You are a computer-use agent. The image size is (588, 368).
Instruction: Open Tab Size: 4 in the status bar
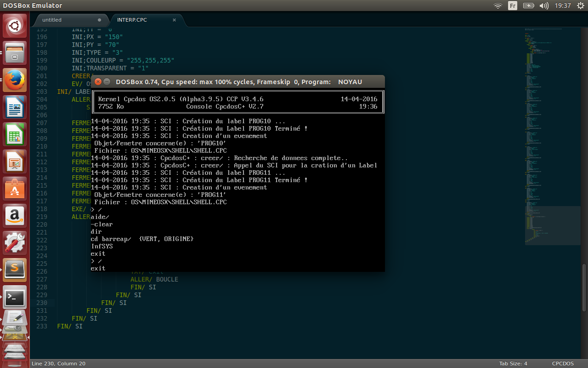[x=513, y=363]
